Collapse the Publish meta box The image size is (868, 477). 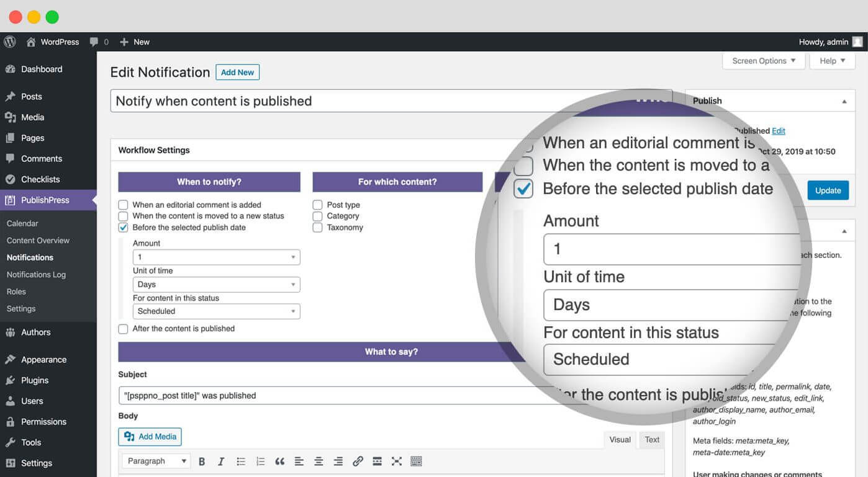click(x=844, y=101)
